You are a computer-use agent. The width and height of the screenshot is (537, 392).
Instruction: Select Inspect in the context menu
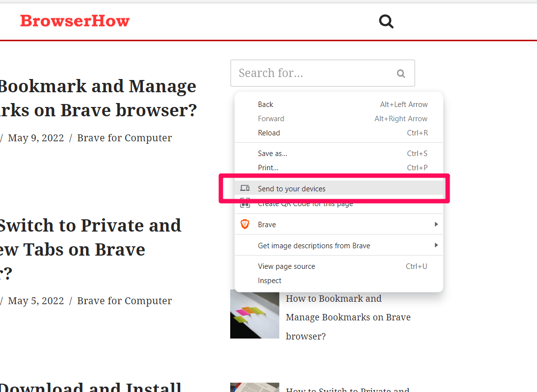[339, 281]
